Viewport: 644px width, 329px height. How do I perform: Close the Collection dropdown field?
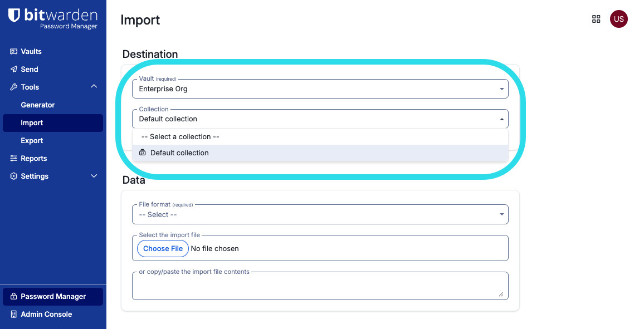(320, 119)
